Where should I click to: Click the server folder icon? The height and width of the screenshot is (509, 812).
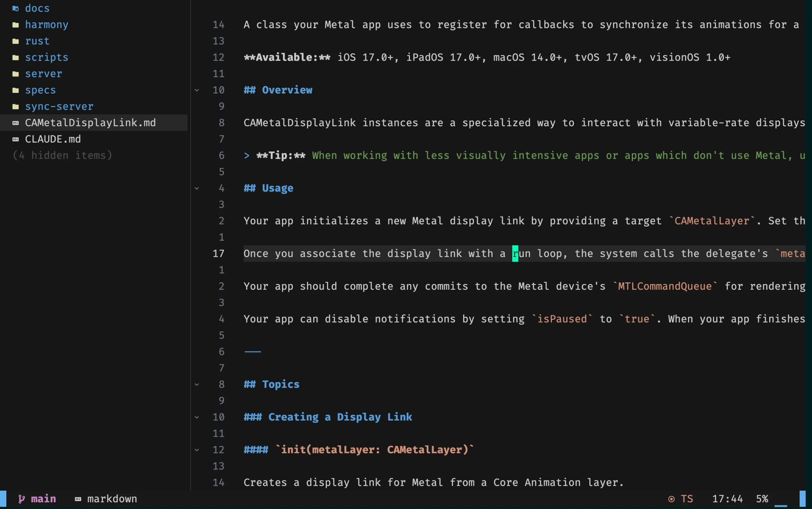pyautogui.click(x=16, y=74)
